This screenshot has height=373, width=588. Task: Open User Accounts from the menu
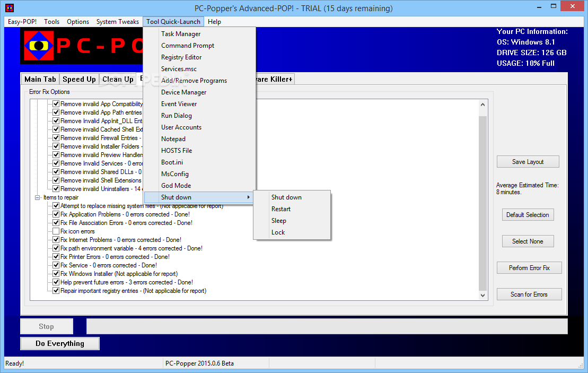point(199,127)
